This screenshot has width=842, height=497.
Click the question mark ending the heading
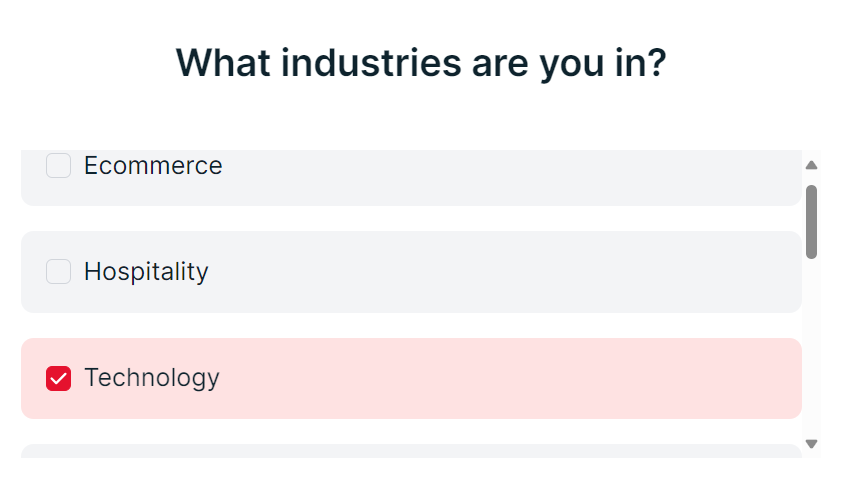pyautogui.click(x=655, y=63)
